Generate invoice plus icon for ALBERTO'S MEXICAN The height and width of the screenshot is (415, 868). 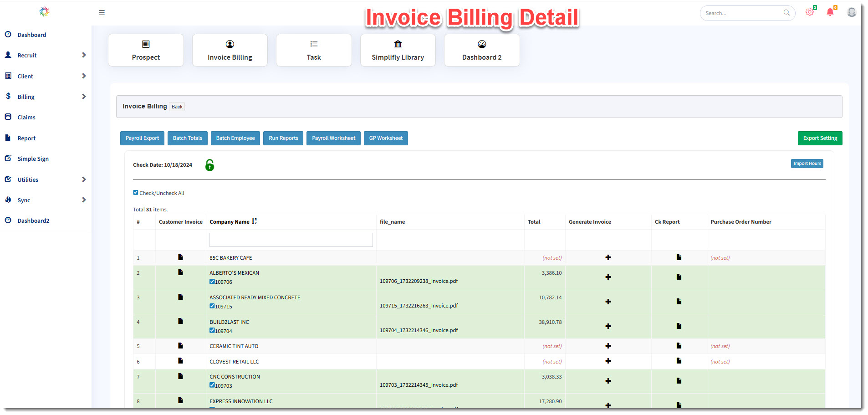(608, 277)
